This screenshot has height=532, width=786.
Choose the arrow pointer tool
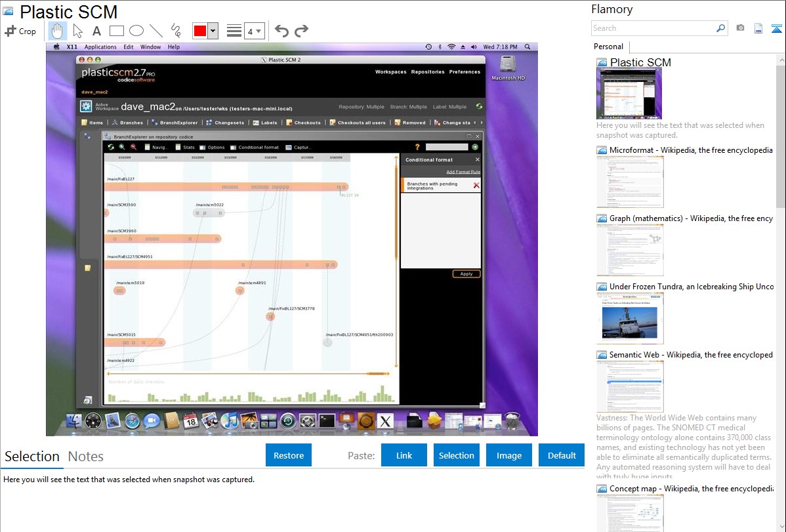[77, 31]
